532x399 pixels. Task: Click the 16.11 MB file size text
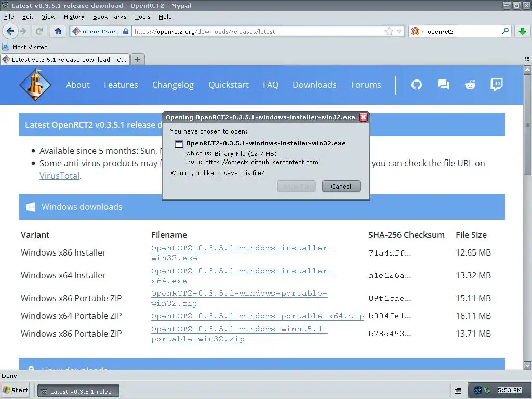click(x=473, y=316)
